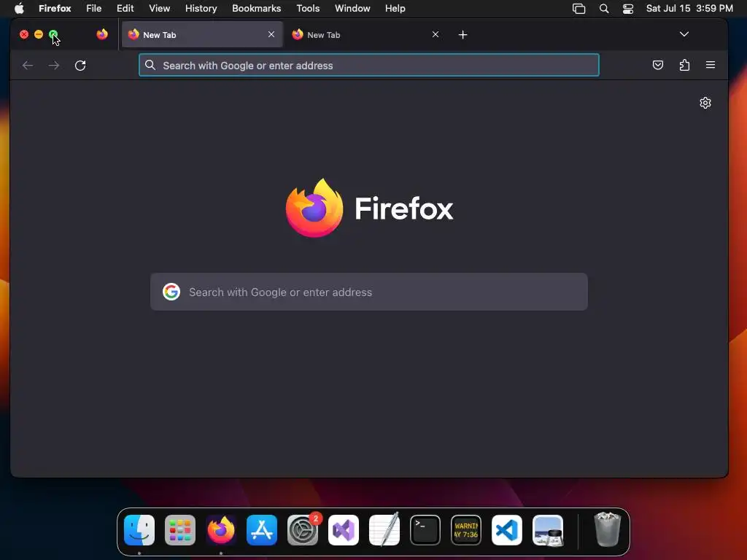Click the address bar magnifier icon
747x560 pixels.
150,65
